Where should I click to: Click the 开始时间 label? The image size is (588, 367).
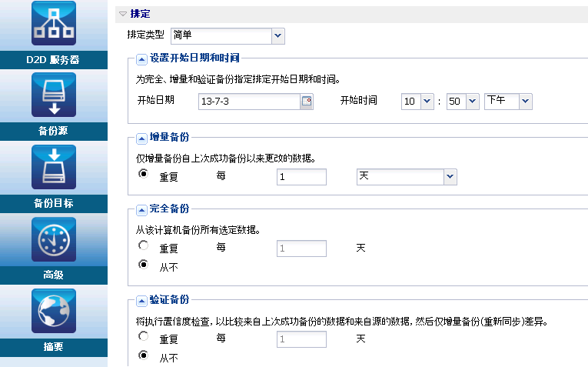358,100
